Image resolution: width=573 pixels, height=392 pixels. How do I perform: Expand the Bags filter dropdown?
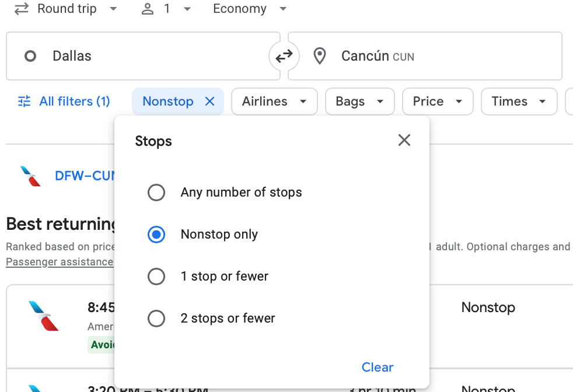click(359, 101)
